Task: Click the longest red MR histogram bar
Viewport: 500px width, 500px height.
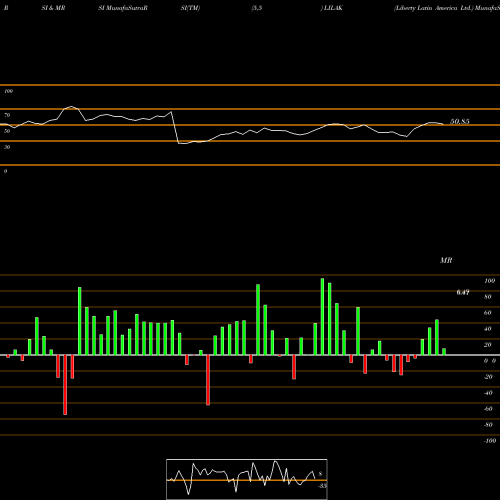Action: (x=65, y=385)
